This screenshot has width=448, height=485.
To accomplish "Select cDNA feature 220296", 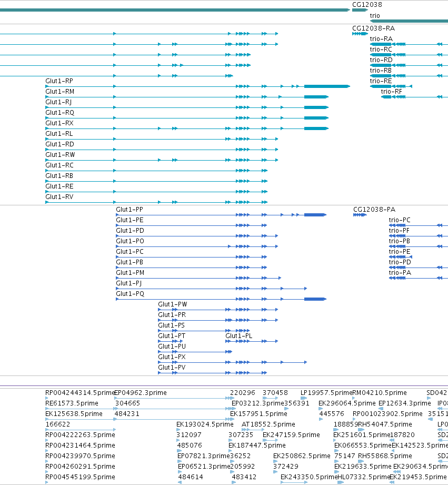I will (242, 392).
